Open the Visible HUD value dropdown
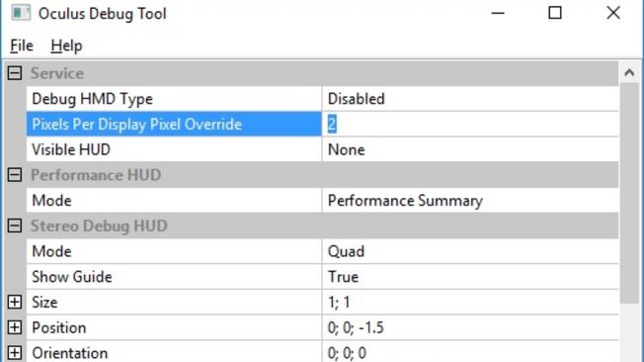644x362 pixels. 470,149
